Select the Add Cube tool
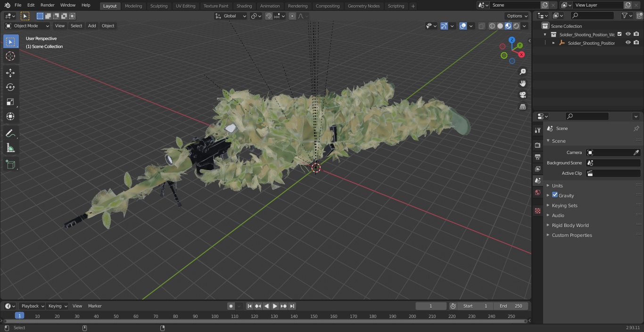Screen dimensions: 644x332 click(10, 164)
